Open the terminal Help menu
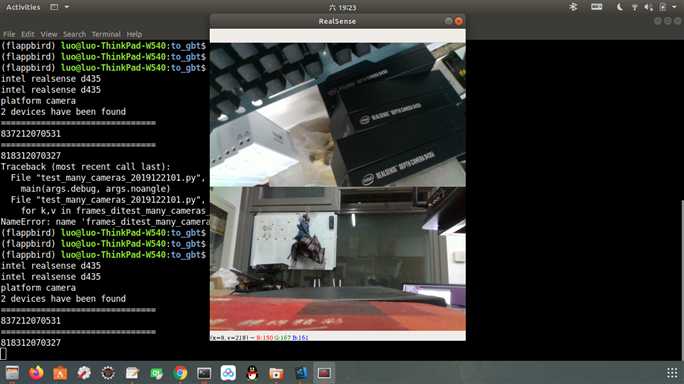This screenshot has width=684, height=384. click(x=134, y=34)
